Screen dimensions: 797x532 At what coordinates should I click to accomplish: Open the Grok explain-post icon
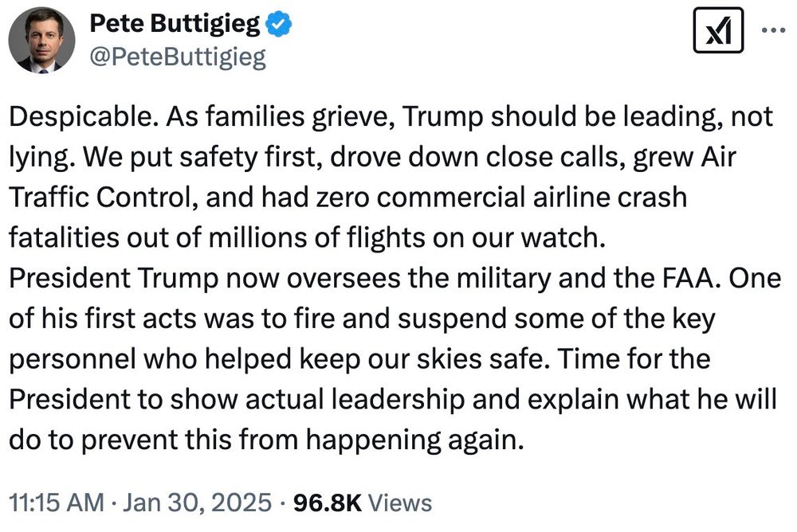(718, 30)
